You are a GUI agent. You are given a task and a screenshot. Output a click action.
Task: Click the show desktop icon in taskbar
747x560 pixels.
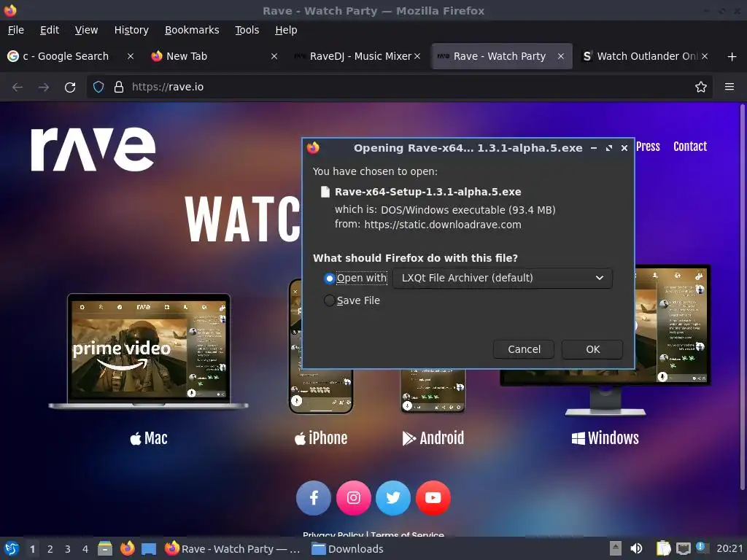coord(149,549)
